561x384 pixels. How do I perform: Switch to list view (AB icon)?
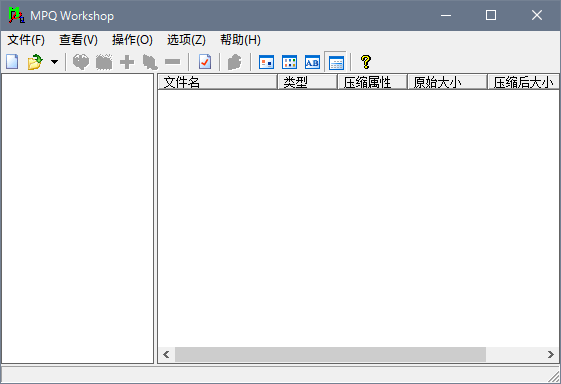(x=312, y=62)
